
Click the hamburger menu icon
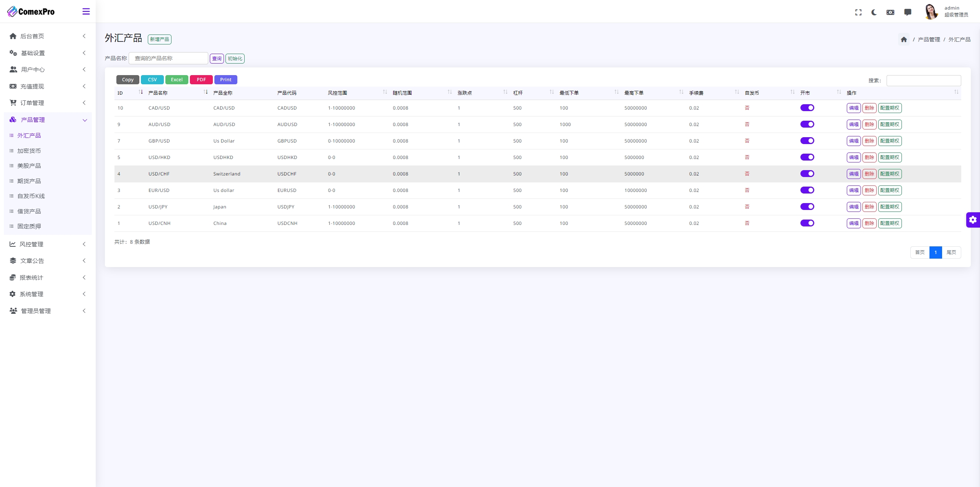pyautogui.click(x=86, y=11)
